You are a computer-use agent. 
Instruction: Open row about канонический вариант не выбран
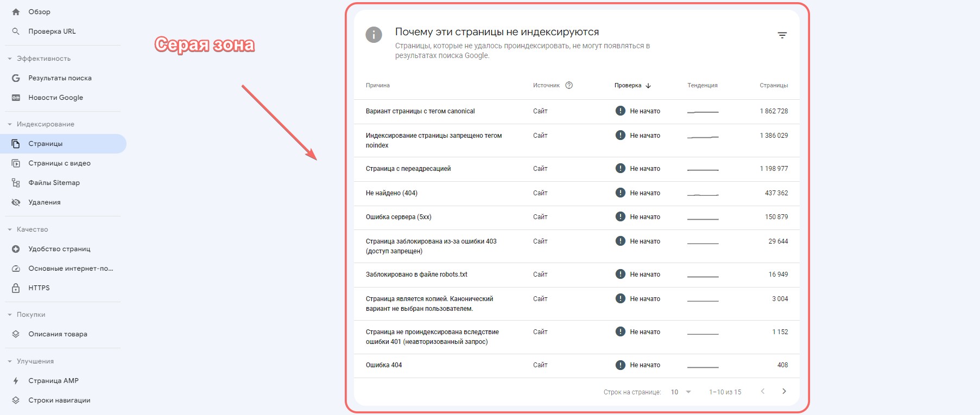577,304
